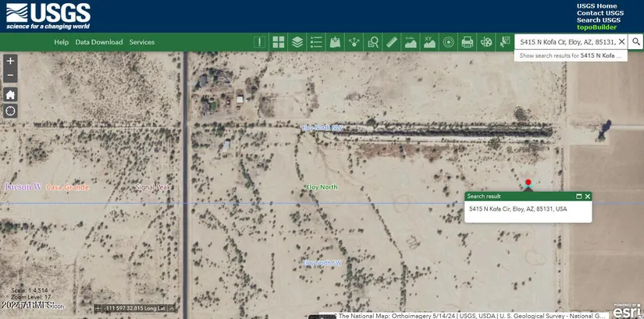Screen dimensions: 644x319
Task: Select the suggested search result for 5415 N Kofa
Action: (571, 56)
